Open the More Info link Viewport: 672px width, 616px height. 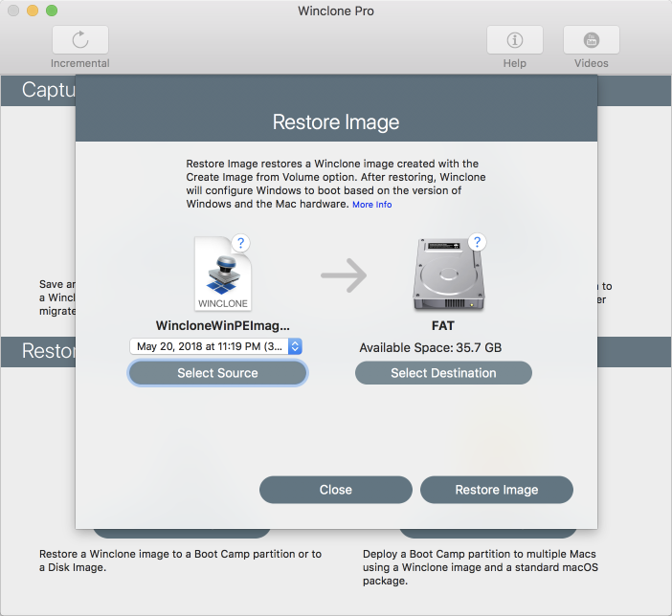pyautogui.click(x=372, y=205)
